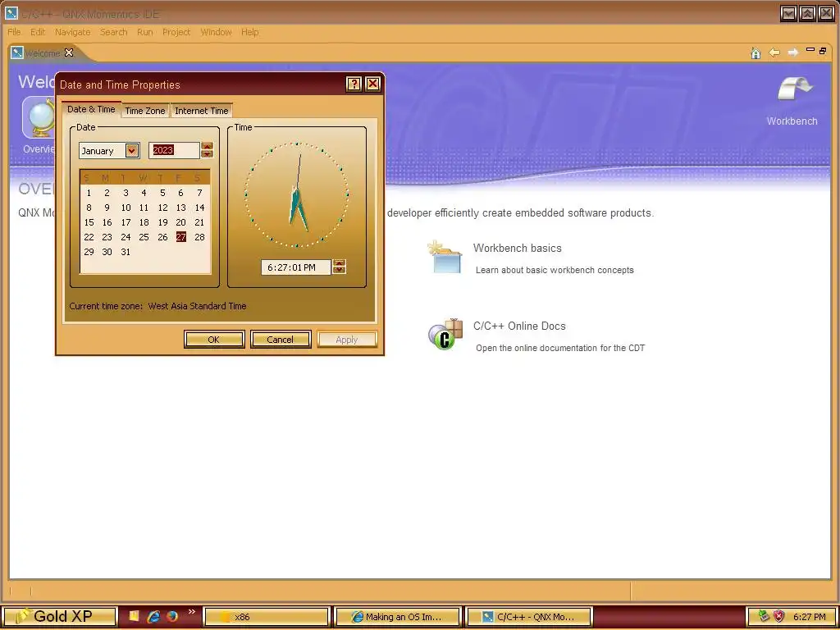Open the C/C++ Online Docs icon
840x630 pixels.
445,335
